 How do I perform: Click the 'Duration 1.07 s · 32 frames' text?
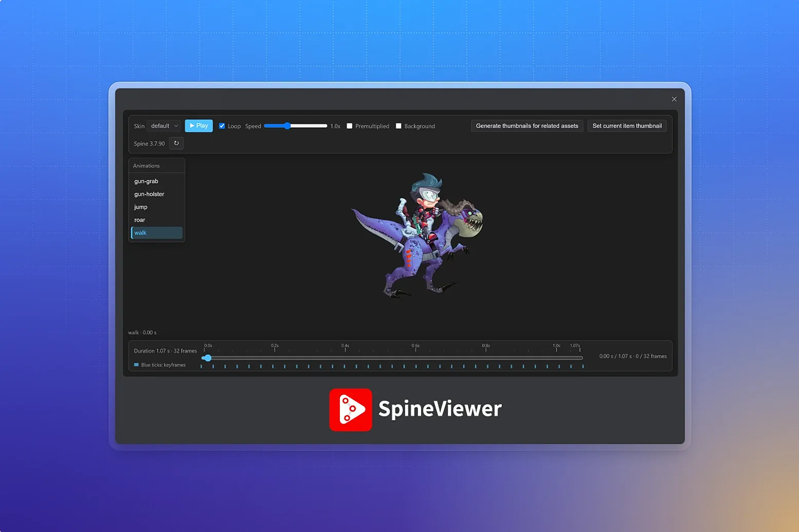(165, 351)
